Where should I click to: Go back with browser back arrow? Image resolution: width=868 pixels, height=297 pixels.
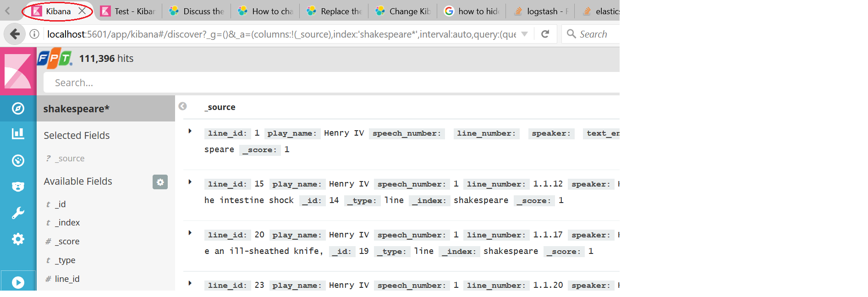pyautogui.click(x=15, y=34)
